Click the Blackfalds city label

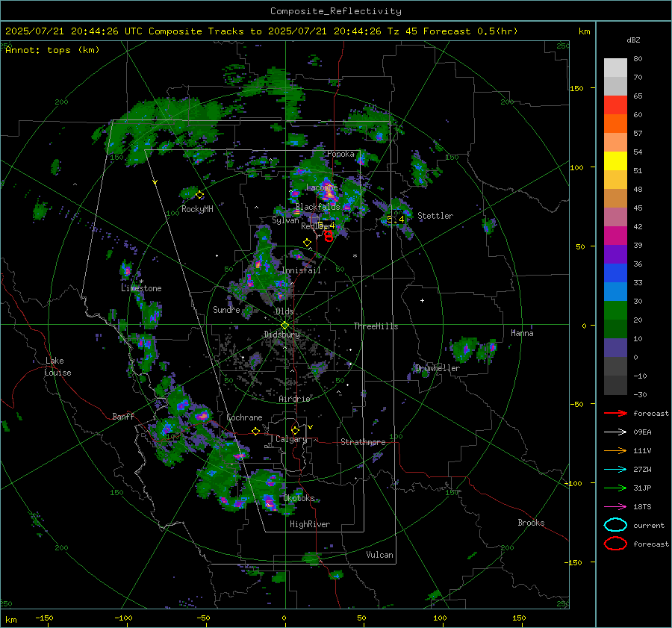317,207
